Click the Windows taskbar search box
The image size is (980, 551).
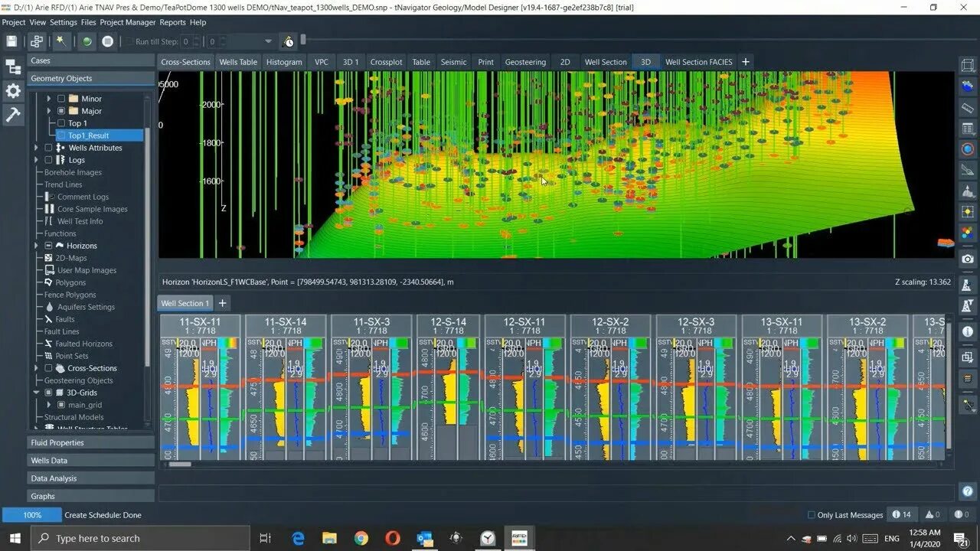coord(140,538)
